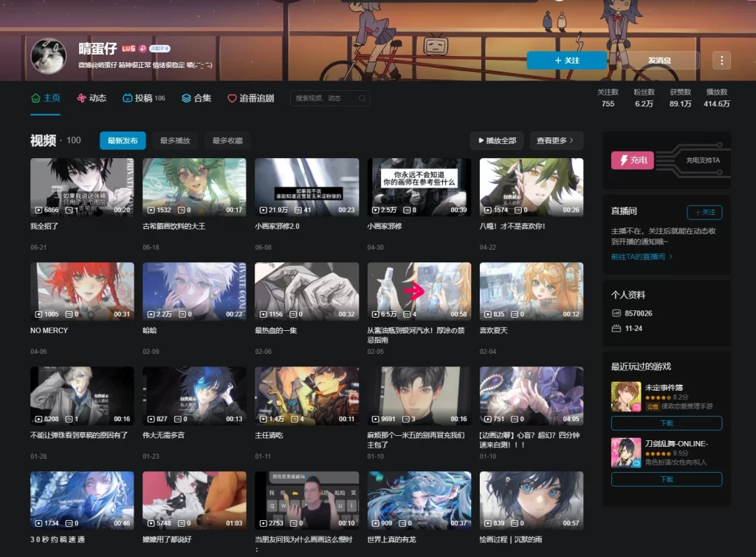Click the LV6 level badge
This screenshot has height=557, width=756.
click(x=128, y=49)
